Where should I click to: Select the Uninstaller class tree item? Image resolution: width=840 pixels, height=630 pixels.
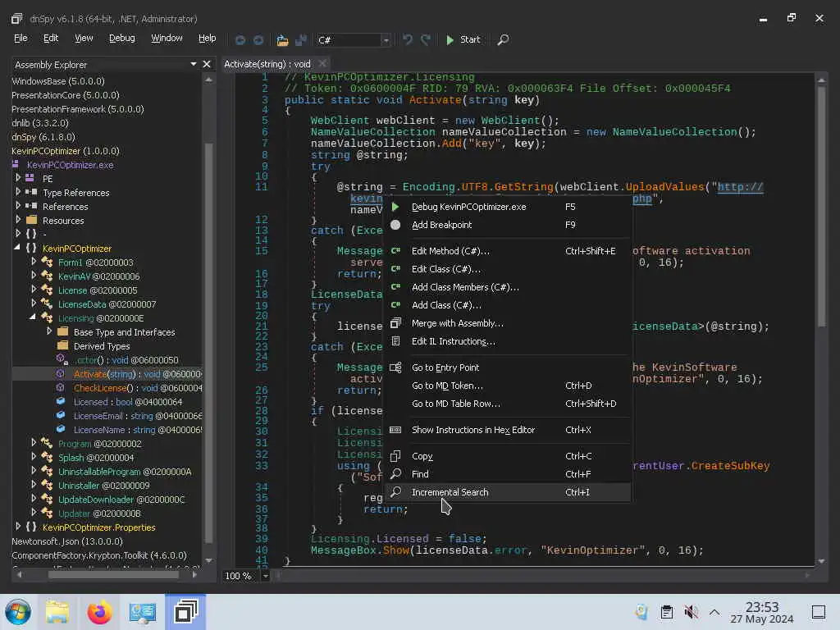tap(104, 486)
